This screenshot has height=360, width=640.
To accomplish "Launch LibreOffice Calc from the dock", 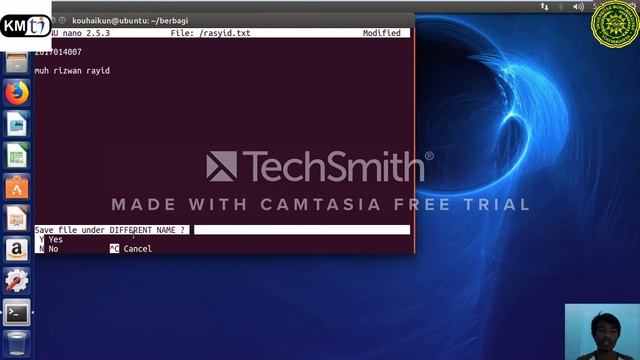I will click(17, 156).
